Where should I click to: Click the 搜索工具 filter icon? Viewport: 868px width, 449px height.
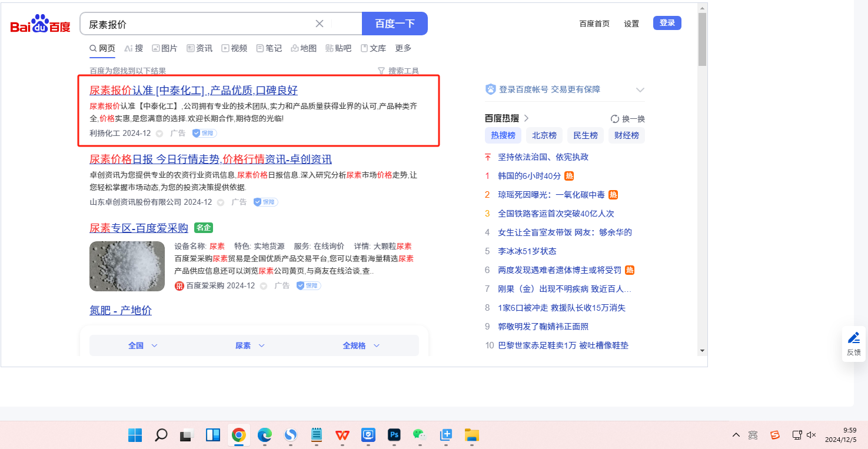click(381, 71)
